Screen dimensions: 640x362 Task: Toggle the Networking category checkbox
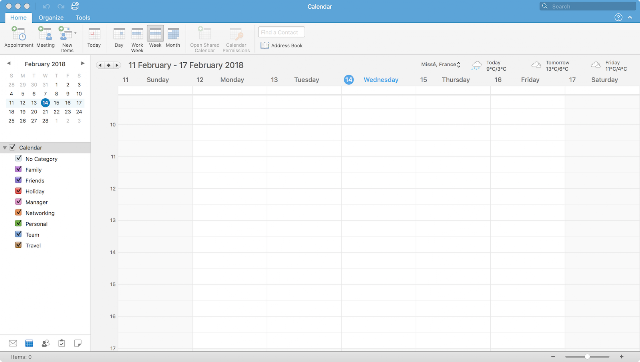(18, 213)
